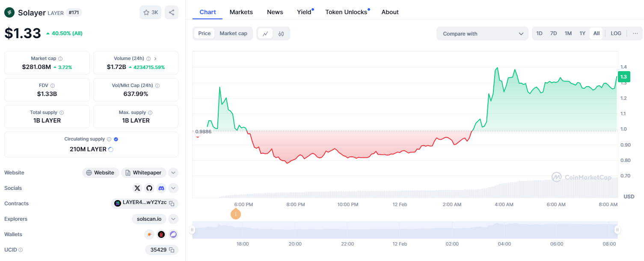Open the X (Twitter) social link
644x261 pixels.
[137, 188]
